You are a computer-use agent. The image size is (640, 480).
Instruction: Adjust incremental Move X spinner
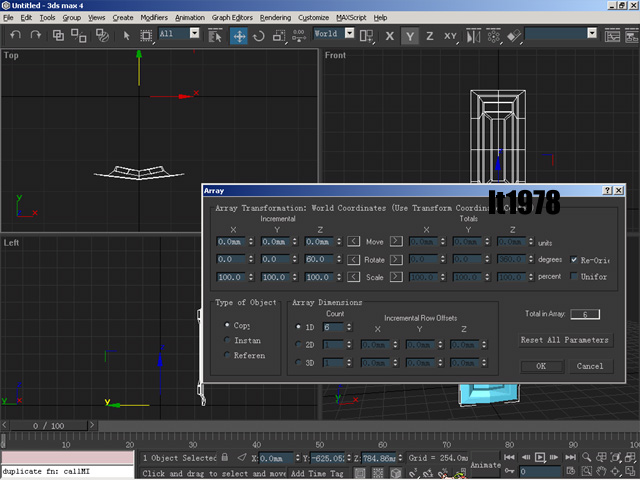[x=251, y=242]
